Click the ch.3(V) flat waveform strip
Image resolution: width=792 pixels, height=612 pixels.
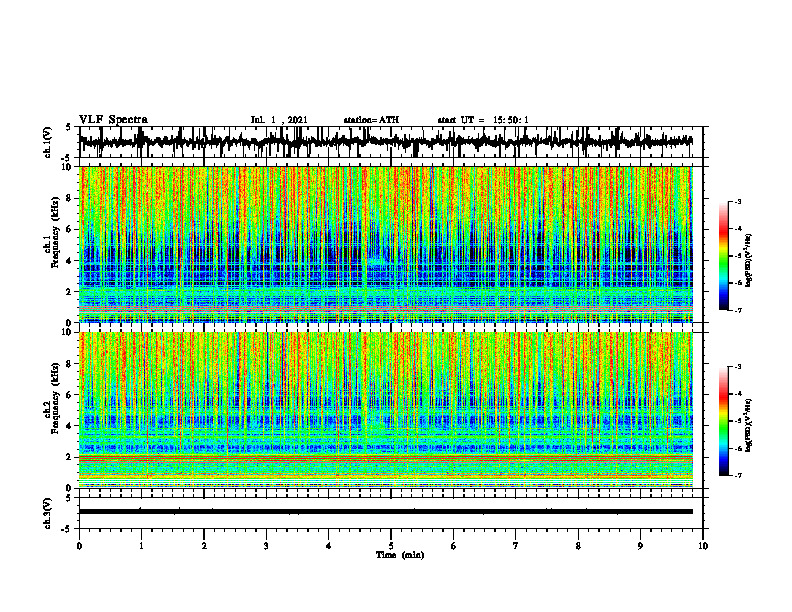pos(386,512)
